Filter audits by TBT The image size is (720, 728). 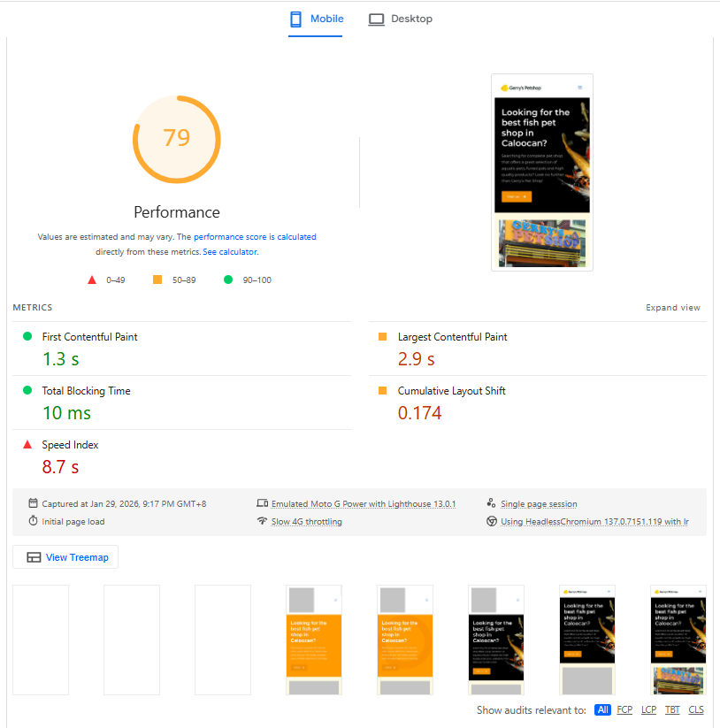coord(672,709)
